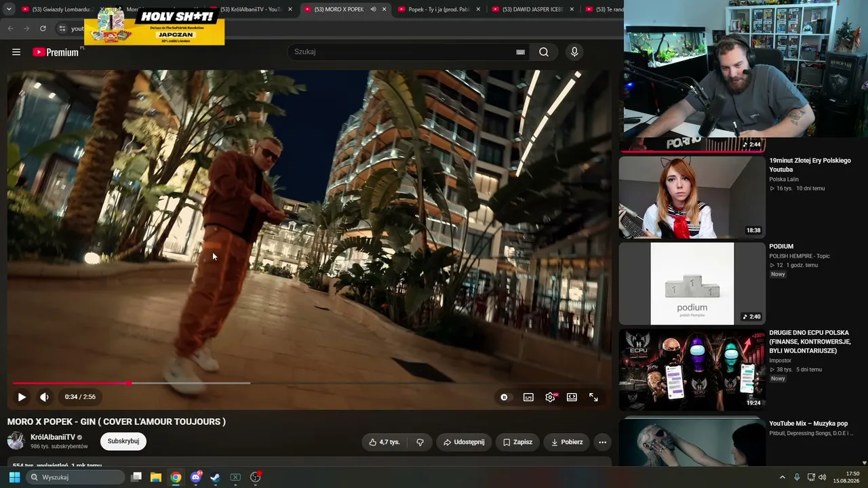Go back in browser history
868x488 pixels.
pos(10,28)
